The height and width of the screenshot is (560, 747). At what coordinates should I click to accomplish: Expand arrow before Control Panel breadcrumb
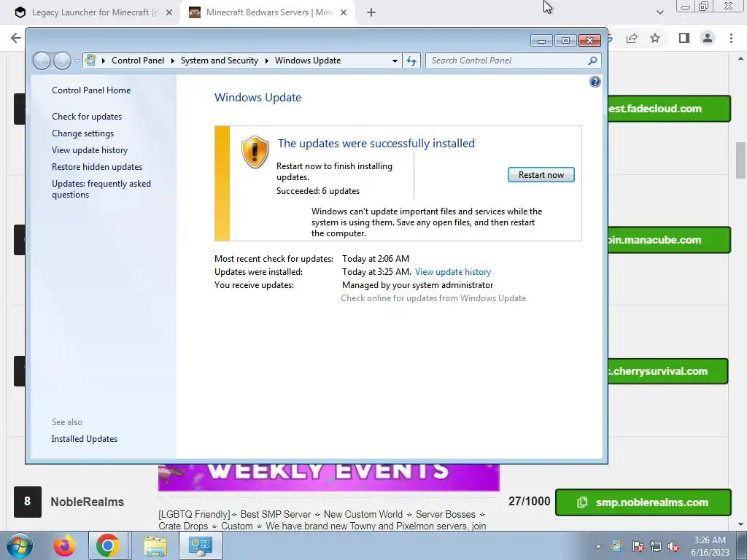pyautogui.click(x=104, y=61)
